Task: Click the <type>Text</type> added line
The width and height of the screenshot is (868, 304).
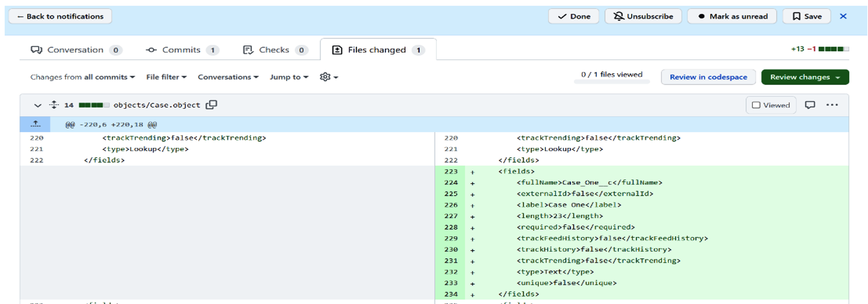Action: [555, 272]
